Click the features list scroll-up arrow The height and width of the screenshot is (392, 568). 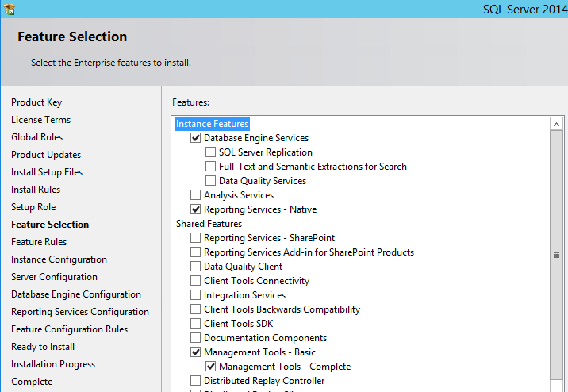point(556,125)
